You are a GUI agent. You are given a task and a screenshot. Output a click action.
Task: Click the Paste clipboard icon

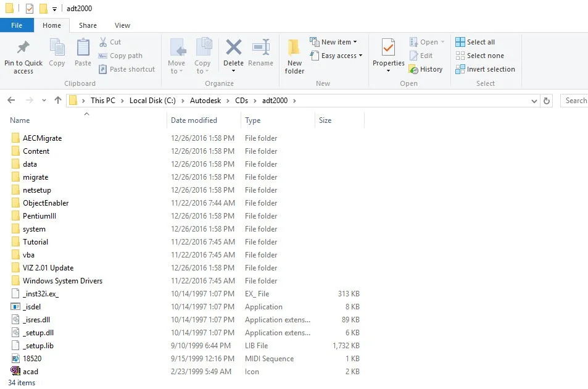(x=83, y=48)
